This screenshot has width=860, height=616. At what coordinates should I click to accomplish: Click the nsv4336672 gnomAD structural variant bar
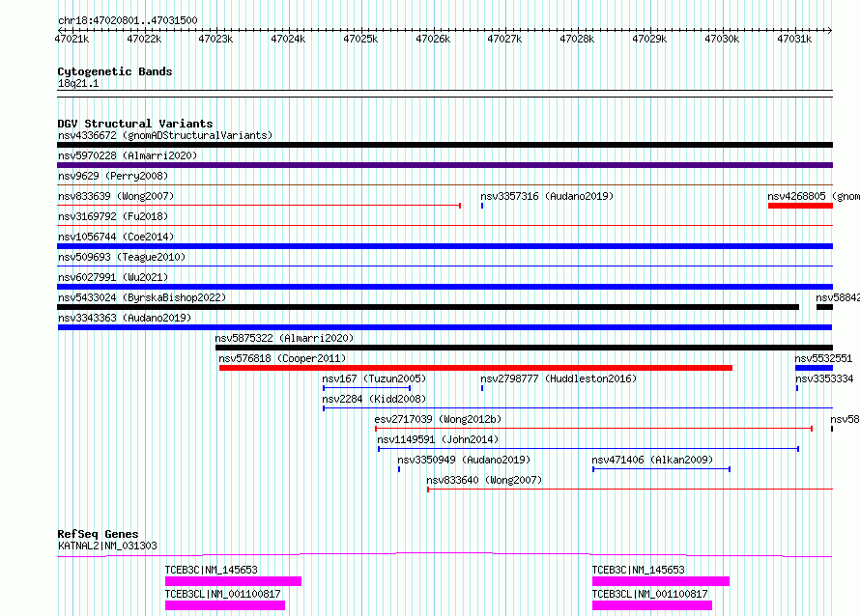pos(444,145)
